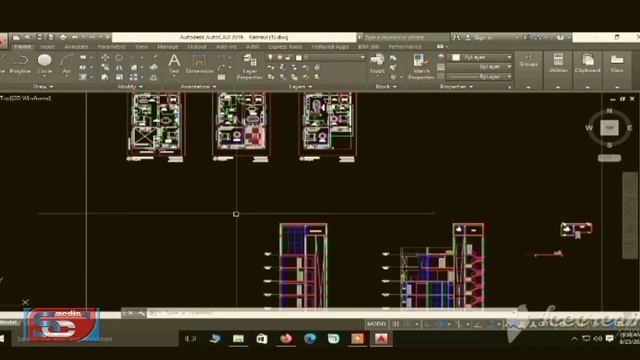Click the Stretch tool icon
The width and height of the screenshot is (640, 360).
coord(105,77)
